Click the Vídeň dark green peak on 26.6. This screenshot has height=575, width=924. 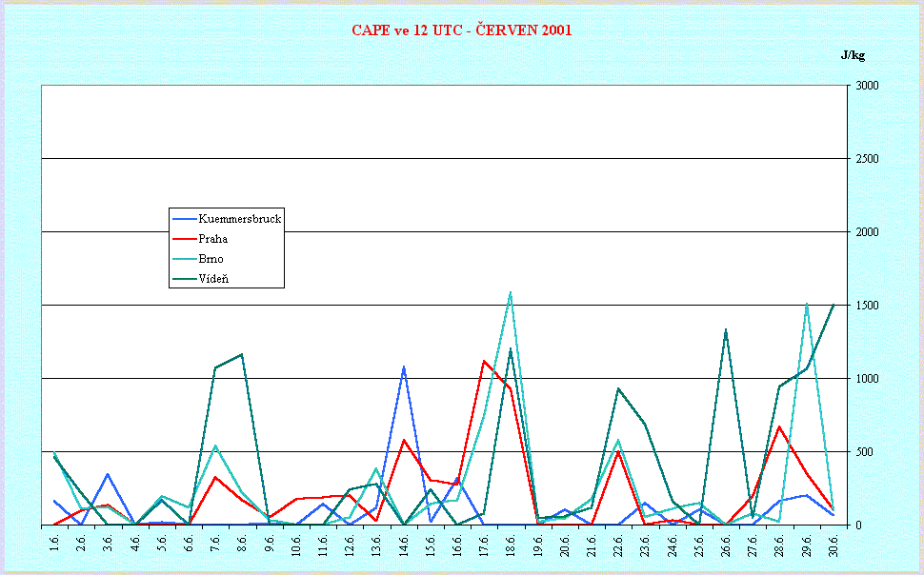tap(726, 330)
